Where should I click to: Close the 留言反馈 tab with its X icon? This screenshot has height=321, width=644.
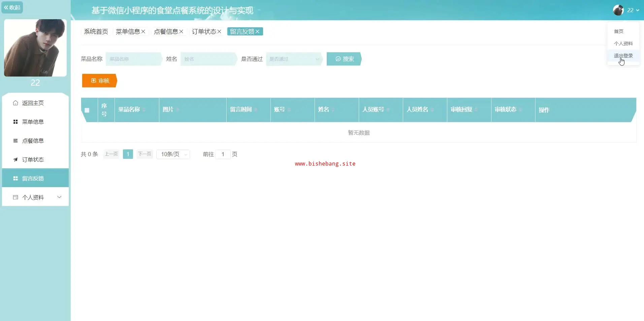(x=258, y=31)
